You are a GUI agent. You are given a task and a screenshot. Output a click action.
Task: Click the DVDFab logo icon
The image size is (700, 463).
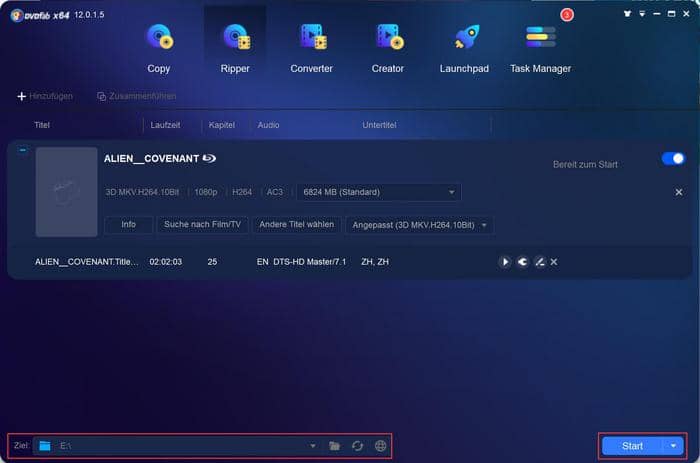pyautogui.click(x=17, y=16)
